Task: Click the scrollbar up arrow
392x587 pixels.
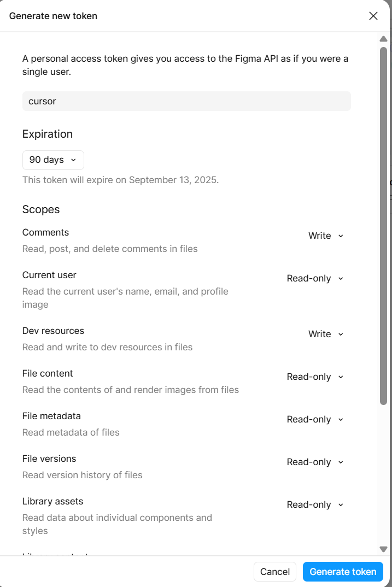Action: click(x=383, y=39)
